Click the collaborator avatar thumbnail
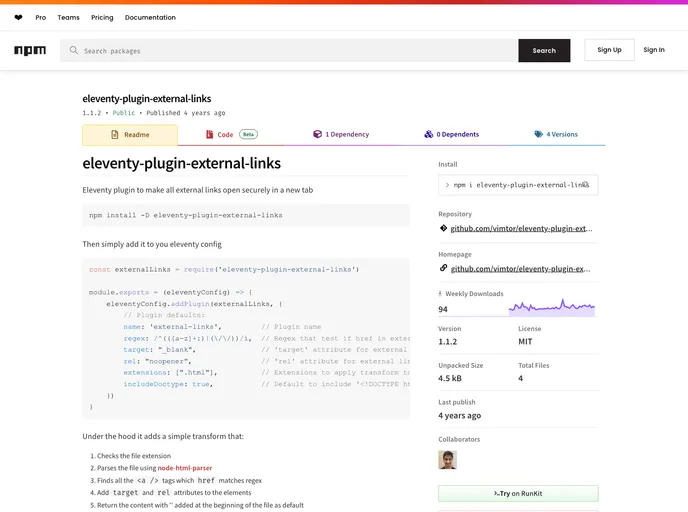This screenshot has width=688, height=512. tap(447, 460)
